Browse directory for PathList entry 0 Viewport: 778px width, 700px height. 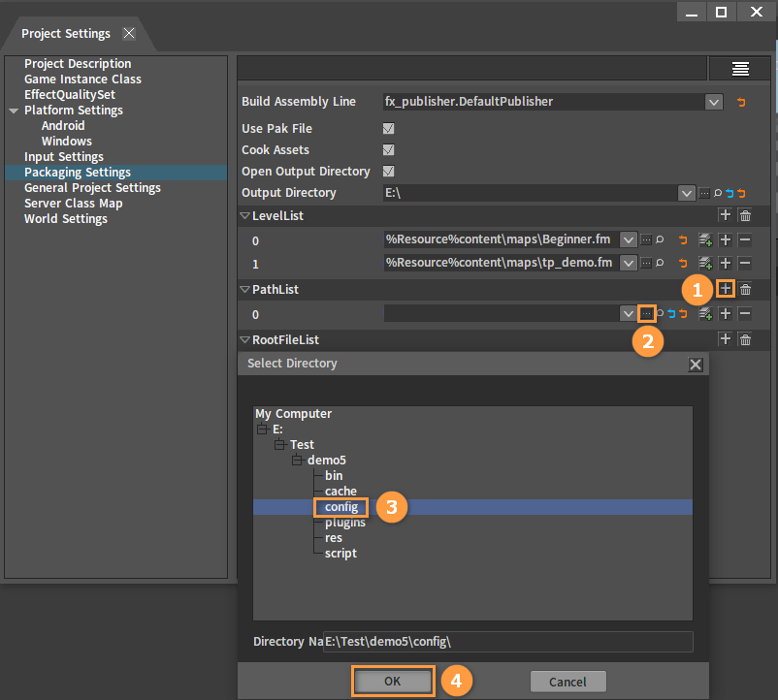[646, 314]
